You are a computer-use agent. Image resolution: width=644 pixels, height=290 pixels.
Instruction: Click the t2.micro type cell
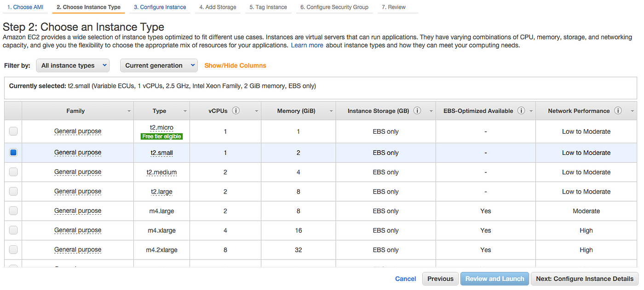(x=161, y=127)
